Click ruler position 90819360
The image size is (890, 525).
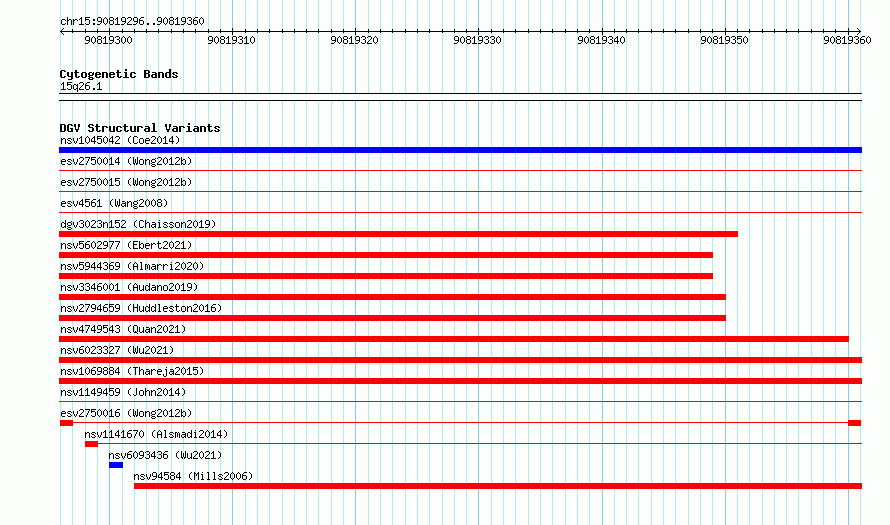pyautogui.click(x=847, y=40)
